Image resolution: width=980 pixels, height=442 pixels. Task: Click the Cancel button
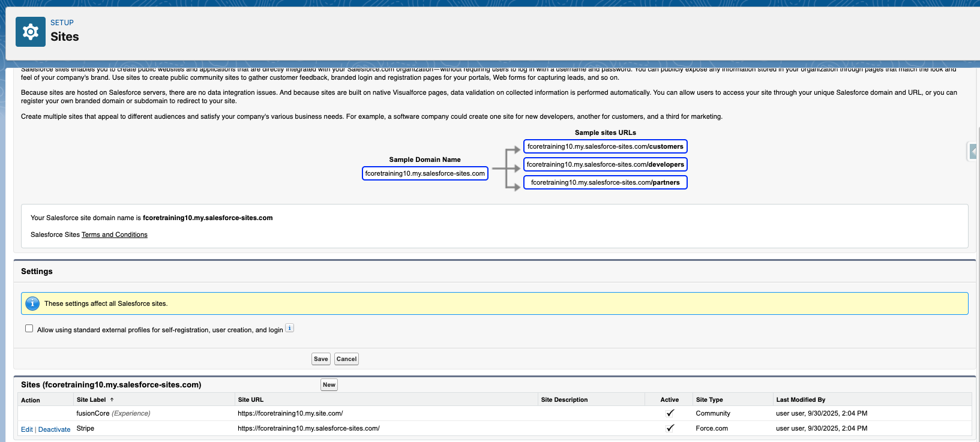tap(346, 359)
